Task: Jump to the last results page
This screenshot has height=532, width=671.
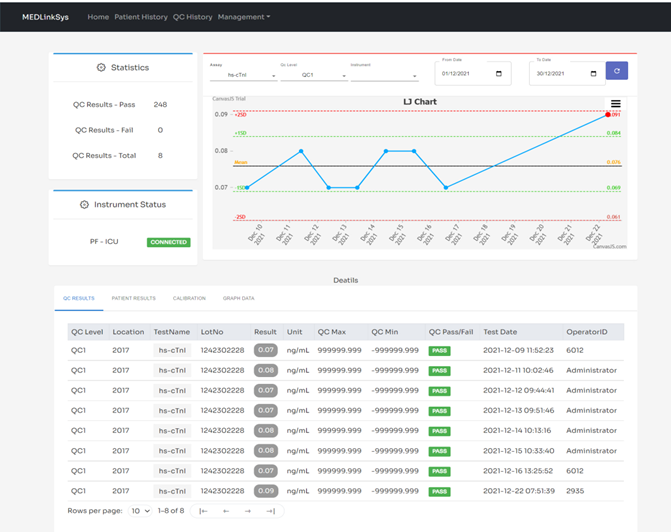Action: click(x=270, y=510)
